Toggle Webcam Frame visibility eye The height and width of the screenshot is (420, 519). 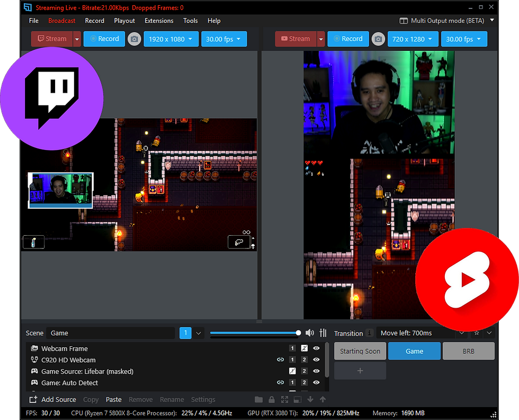click(316, 348)
